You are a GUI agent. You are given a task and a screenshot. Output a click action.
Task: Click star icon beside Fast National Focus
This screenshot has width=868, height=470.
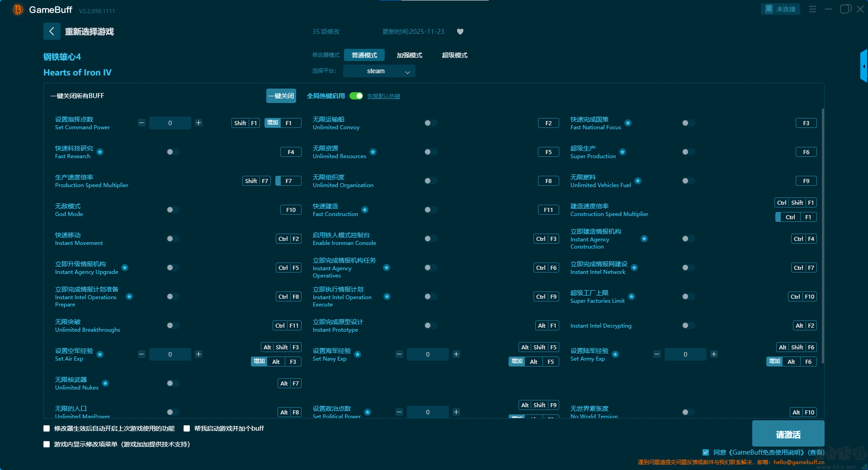point(628,123)
